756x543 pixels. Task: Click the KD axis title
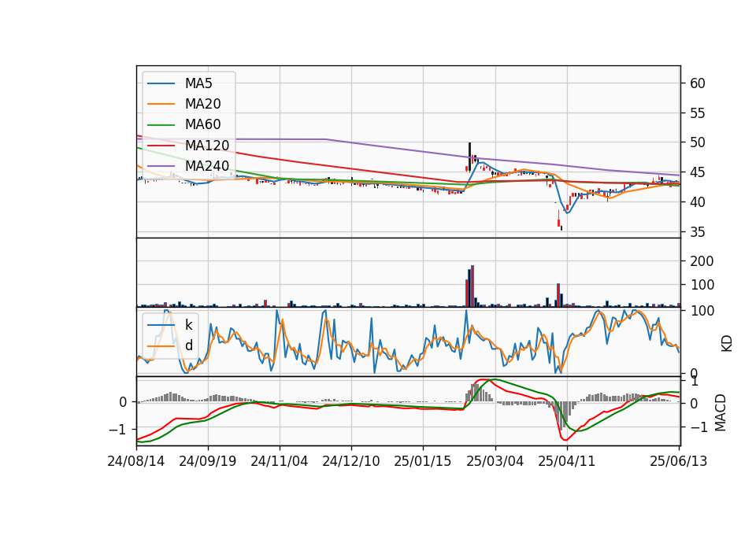727,344
